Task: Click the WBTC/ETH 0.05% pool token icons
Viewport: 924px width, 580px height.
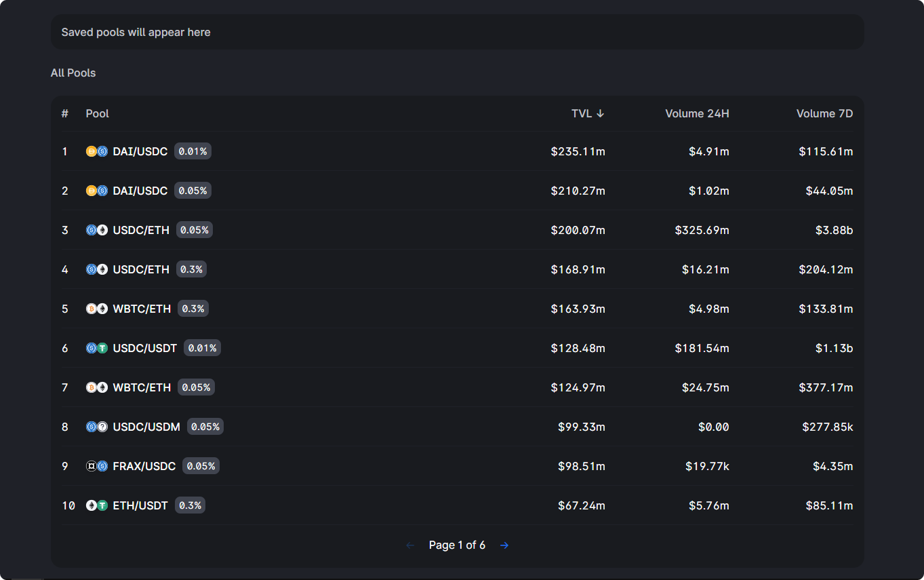Action: [97, 387]
